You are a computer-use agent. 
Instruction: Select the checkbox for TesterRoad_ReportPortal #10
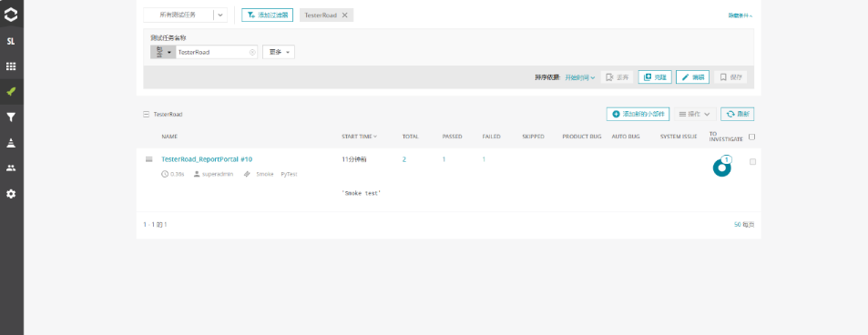pyautogui.click(x=752, y=162)
